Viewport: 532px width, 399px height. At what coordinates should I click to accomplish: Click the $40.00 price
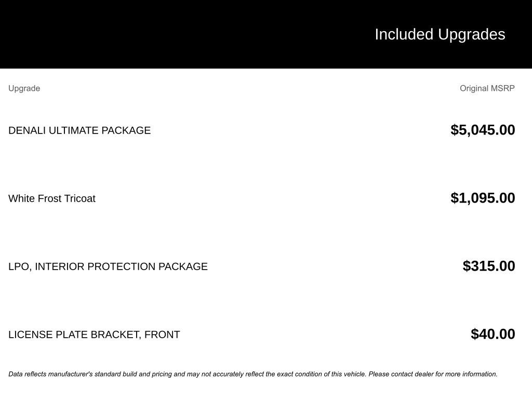point(493,334)
